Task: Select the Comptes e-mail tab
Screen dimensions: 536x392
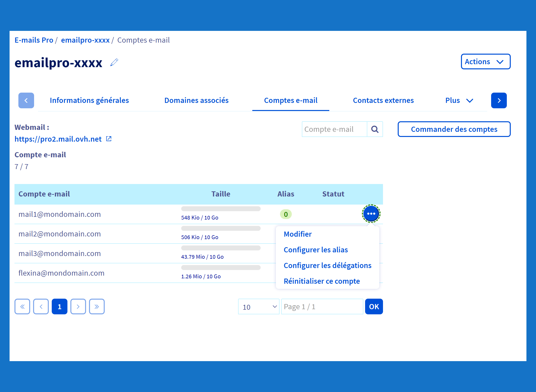Action: 291,100
